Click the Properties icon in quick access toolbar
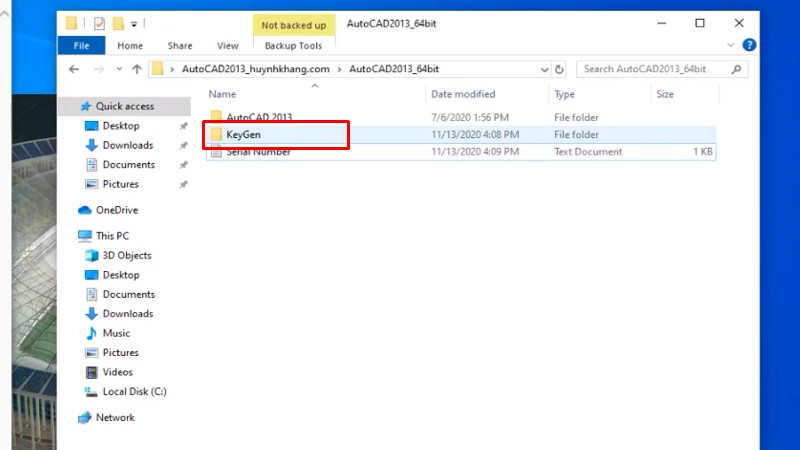 [98, 22]
